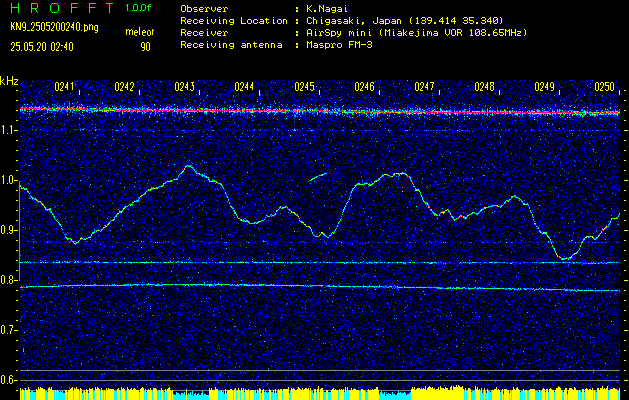Click the 0.7 frequency axis label
629x400 pixels.
click(x=8, y=330)
